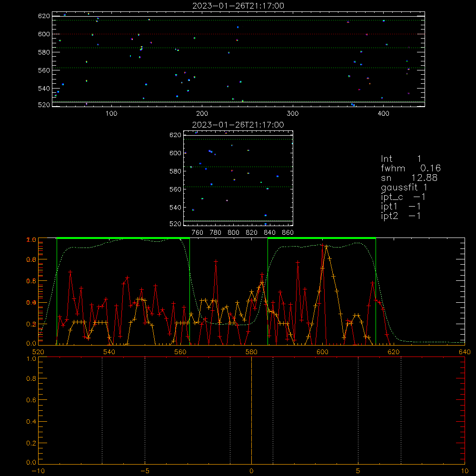The image size is (476, 476).
Task: Select the 'sn 12.88' readout line
Action: [x=409, y=178]
